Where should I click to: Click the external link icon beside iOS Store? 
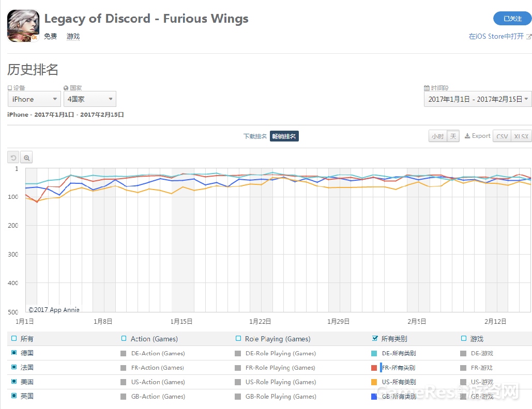pyautogui.click(x=528, y=36)
